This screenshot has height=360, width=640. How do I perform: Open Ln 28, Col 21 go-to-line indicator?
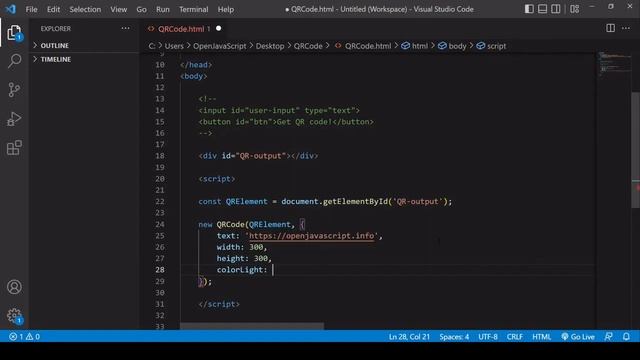click(409, 337)
